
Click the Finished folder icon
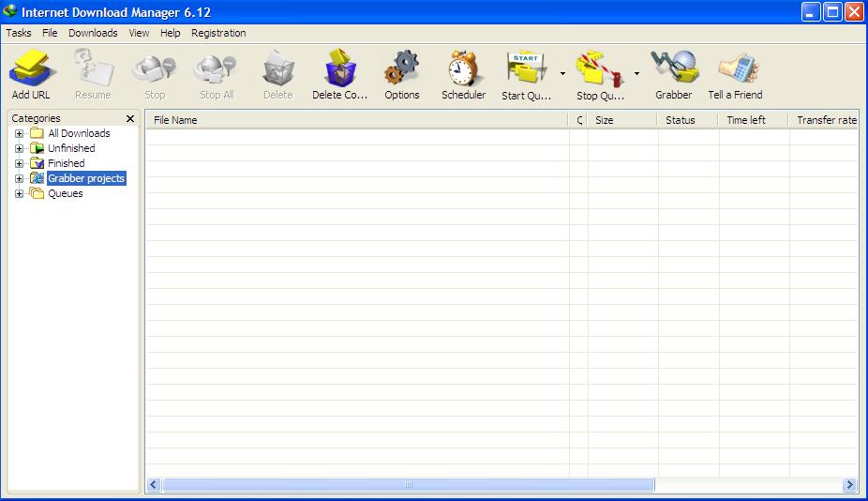click(37, 163)
